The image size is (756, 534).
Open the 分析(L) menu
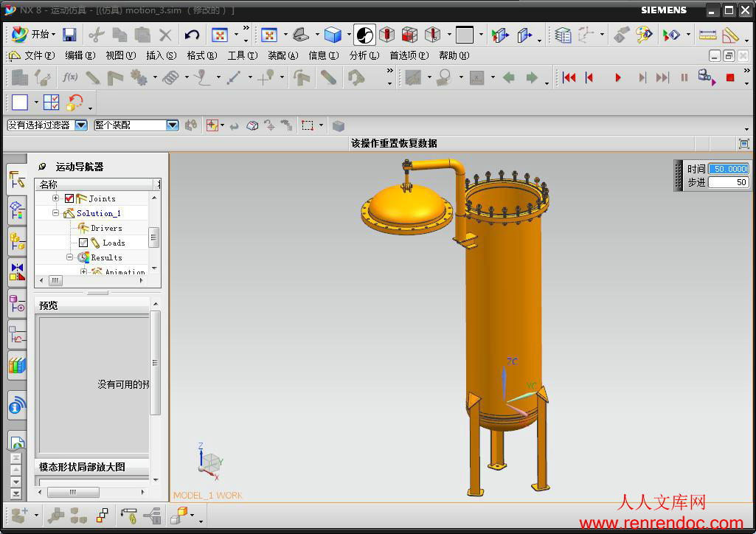coord(364,55)
